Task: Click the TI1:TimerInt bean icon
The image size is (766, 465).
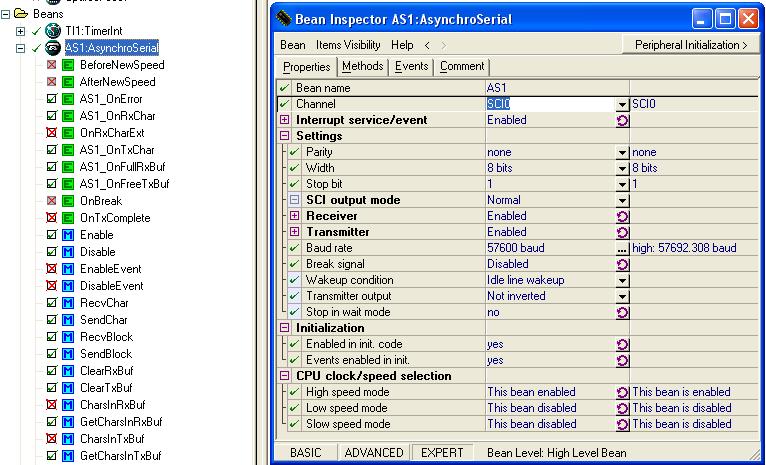Action: click(x=53, y=31)
